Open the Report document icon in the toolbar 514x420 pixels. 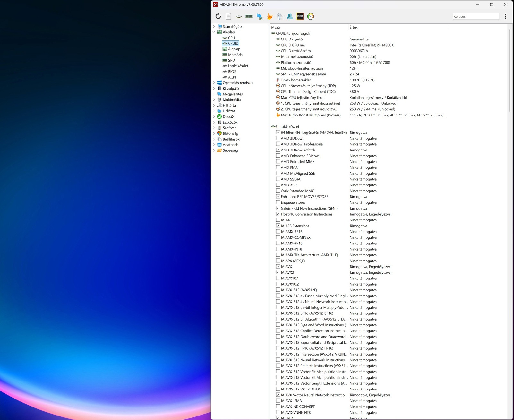228,16
